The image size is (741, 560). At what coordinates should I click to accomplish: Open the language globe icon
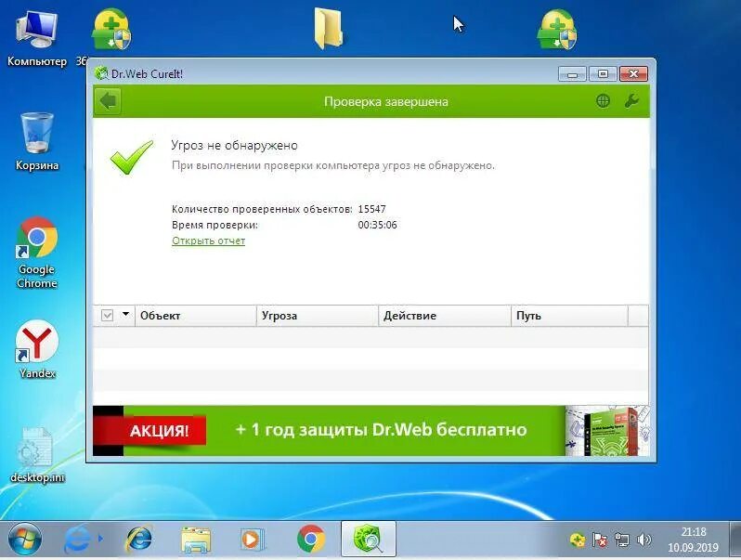(x=603, y=100)
